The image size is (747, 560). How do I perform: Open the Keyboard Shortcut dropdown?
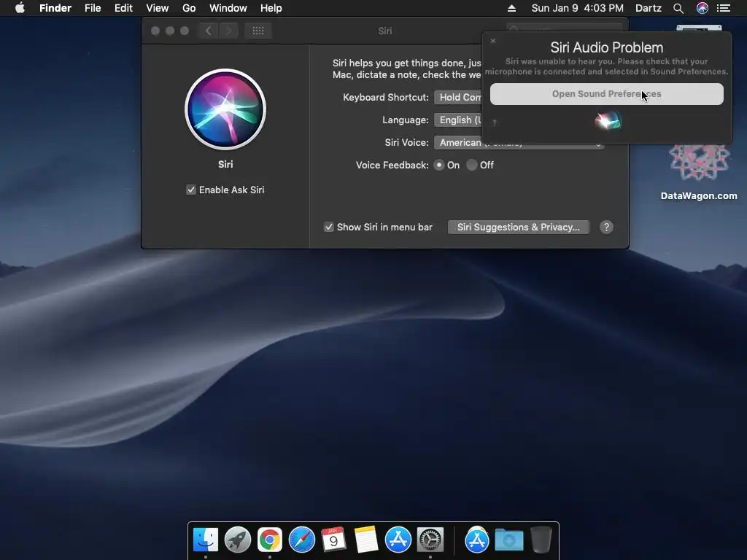click(x=458, y=97)
